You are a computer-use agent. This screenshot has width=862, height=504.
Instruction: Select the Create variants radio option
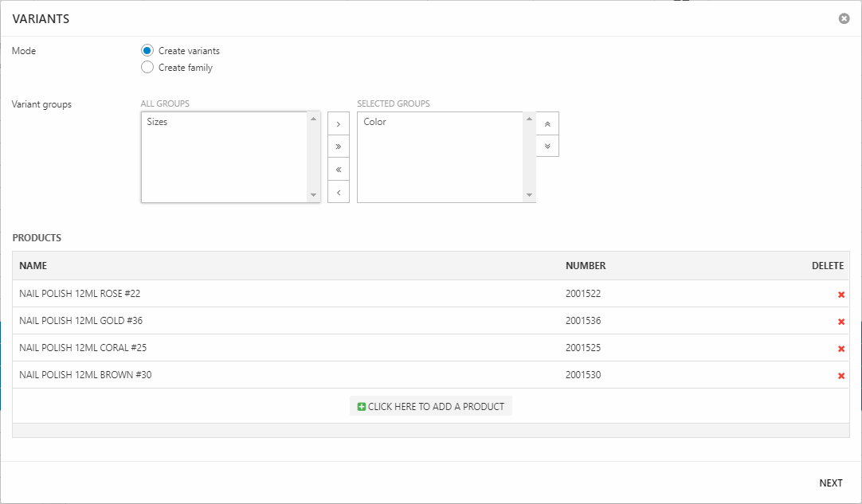tap(147, 51)
